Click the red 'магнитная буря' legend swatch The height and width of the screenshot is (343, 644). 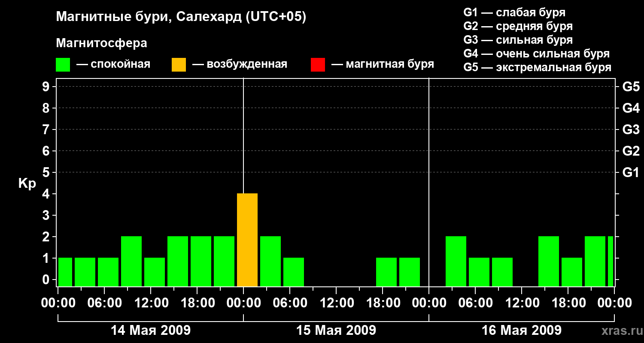coord(318,65)
